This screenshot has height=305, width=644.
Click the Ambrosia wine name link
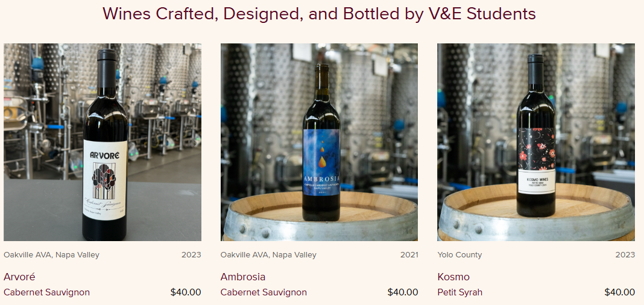point(243,277)
